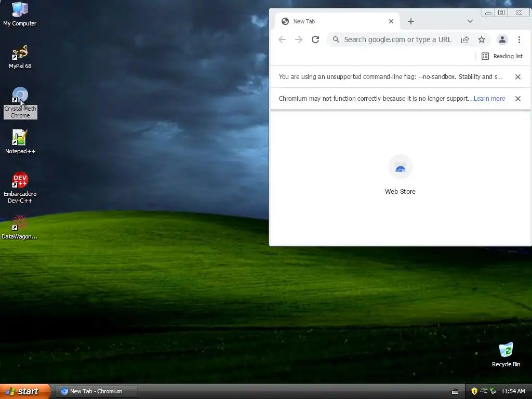Maximize the Chromium window
This screenshot has width=532, height=399.
tap(501, 12)
